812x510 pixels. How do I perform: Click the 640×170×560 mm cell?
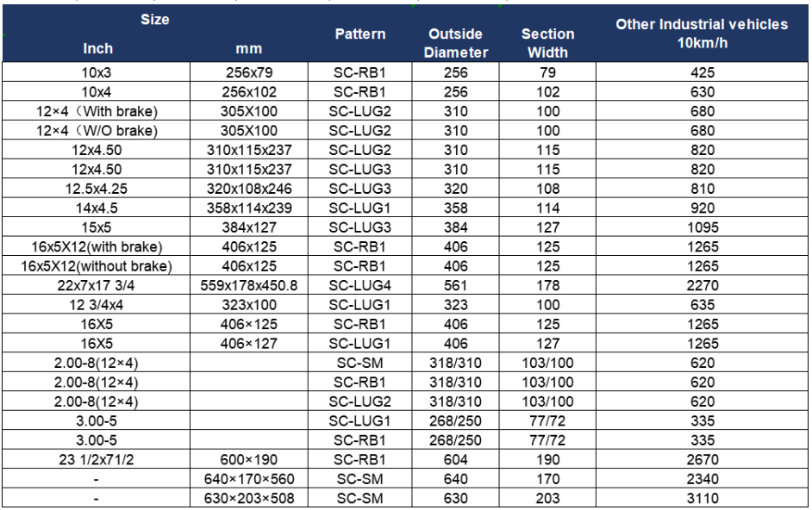[x=249, y=478]
